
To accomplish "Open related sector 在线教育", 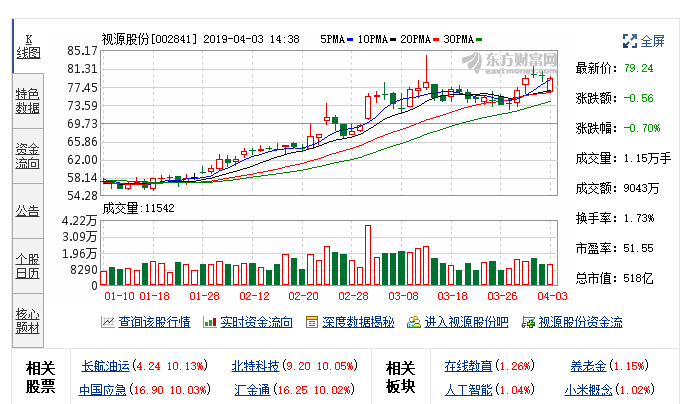I will (x=468, y=366).
